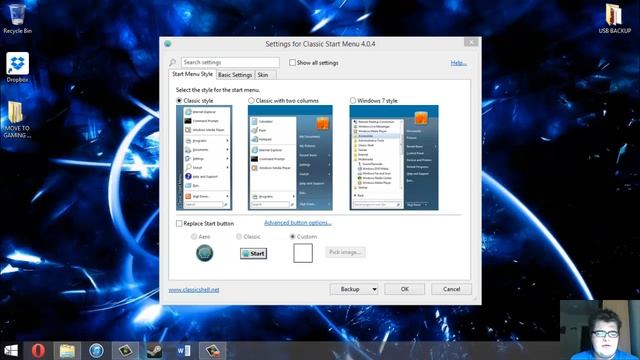Image resolution: width=640 pixels, height=360 pixels.
Task: Open iTunes from the taskbar
Action: [96, 351]
